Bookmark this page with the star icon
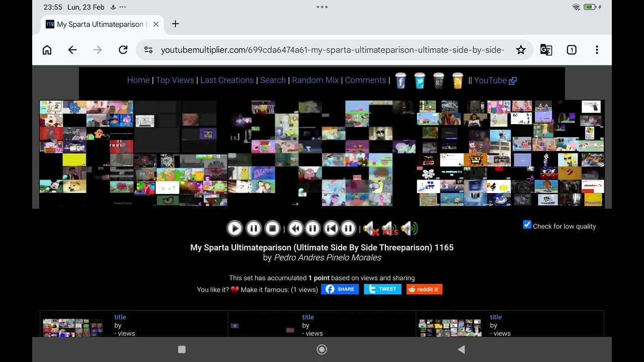This screenshot has height=362, width=644. pos(521,50)
